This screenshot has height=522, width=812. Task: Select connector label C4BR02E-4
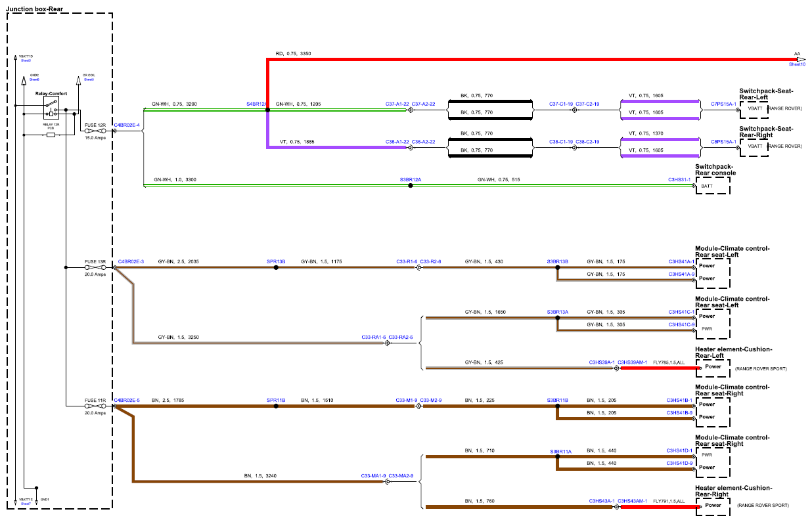(x=127, y=124)
